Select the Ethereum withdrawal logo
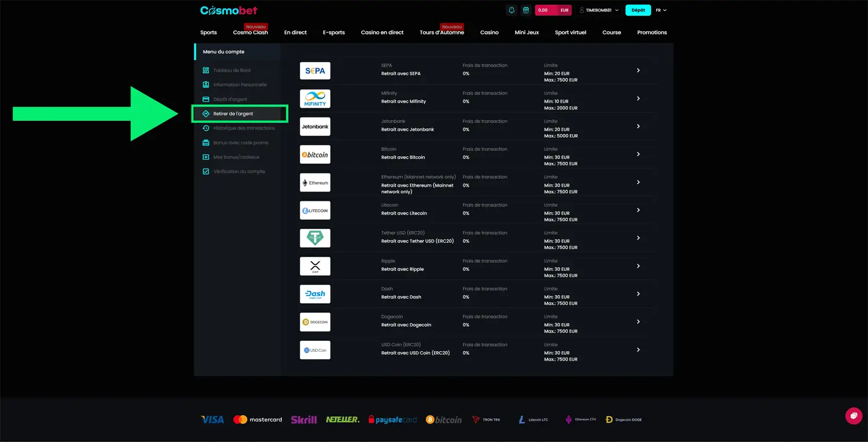Image resolution: width=868 pixels, height=442 pixels. tap(315, 183)
